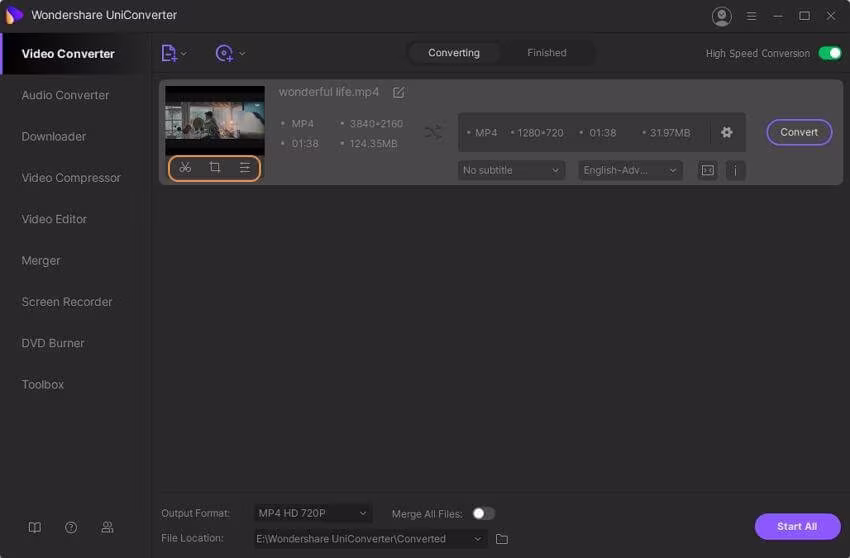The width and height of the screenshot is (850, 558).
Task: Minimize the UniConverter window
Action: (x=778, y=16)
